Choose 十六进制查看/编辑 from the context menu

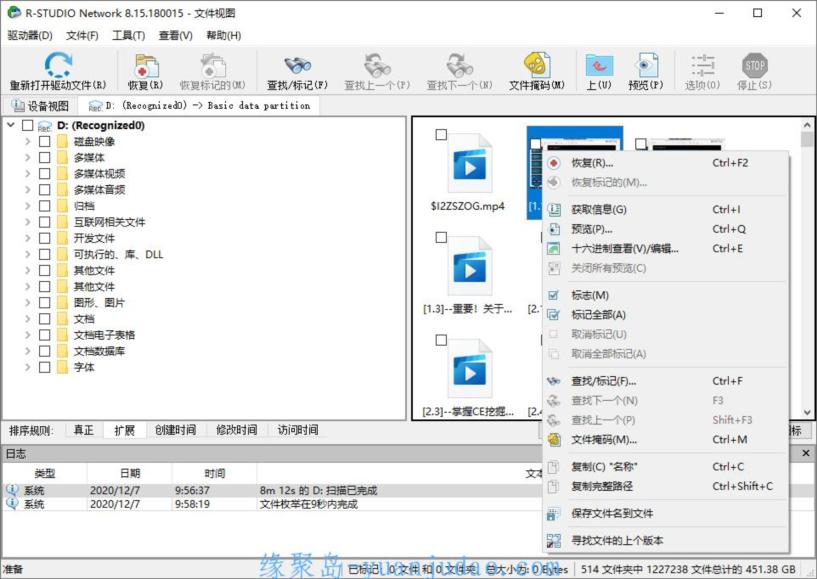(x=665, y=249)
